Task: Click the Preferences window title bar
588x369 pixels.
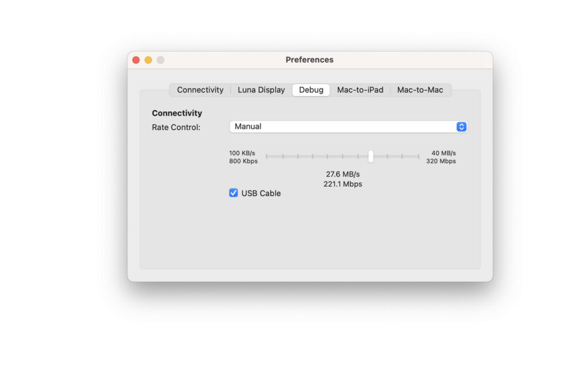Action: pyautogui.click(x=310, y=60)
